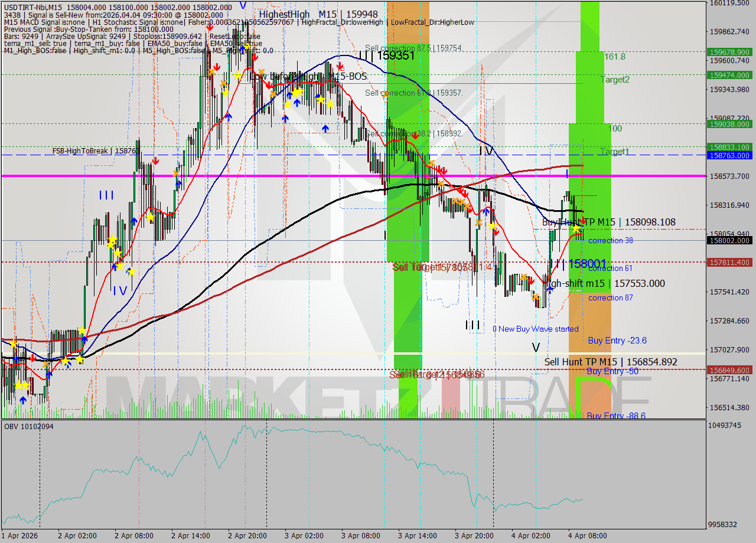The width and height of the screenshot is (756, 543).
Task: Click the orange X marker below Buy Hunt TP M15
Action: (535, 296)
